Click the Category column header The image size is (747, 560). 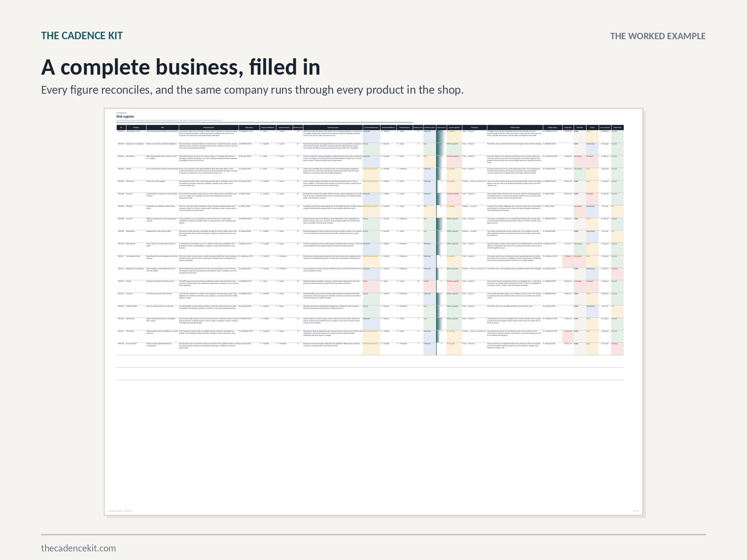point(136,127)
